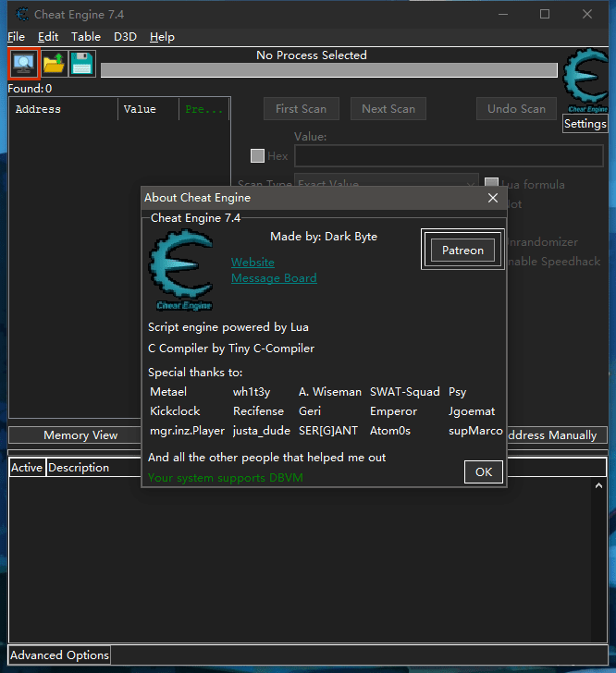Click the First Scan button
616x673 pixels.
tap(302, 109)
